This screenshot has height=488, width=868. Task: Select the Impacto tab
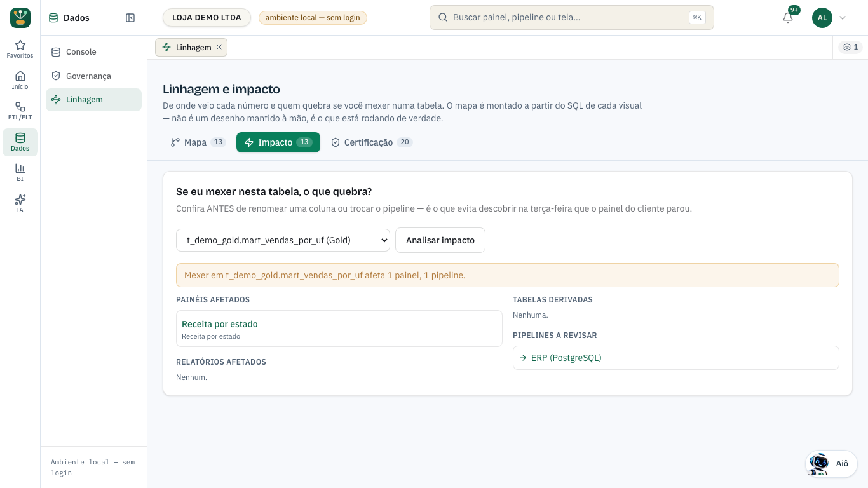point(278,142)
